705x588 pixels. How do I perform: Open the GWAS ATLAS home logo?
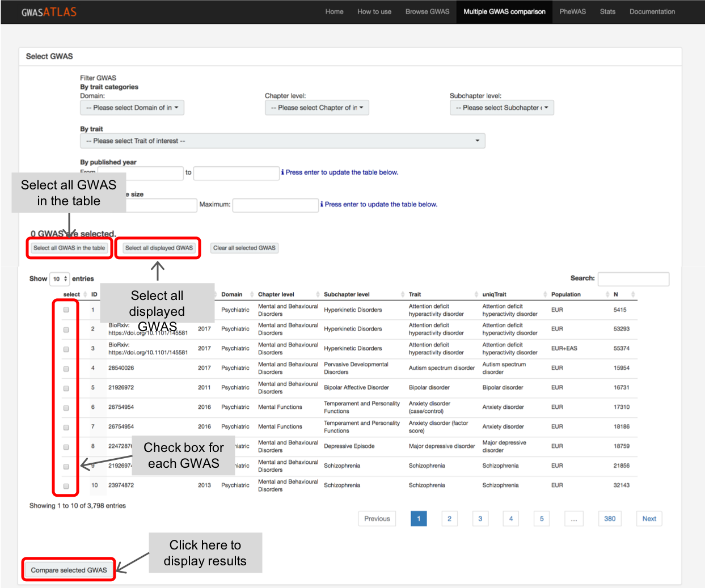49,12
